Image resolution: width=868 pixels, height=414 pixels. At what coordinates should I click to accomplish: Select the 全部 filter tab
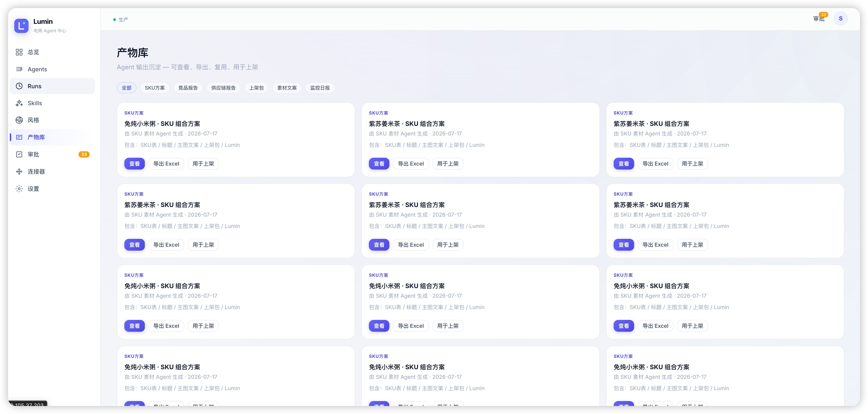tap(127, 88)
